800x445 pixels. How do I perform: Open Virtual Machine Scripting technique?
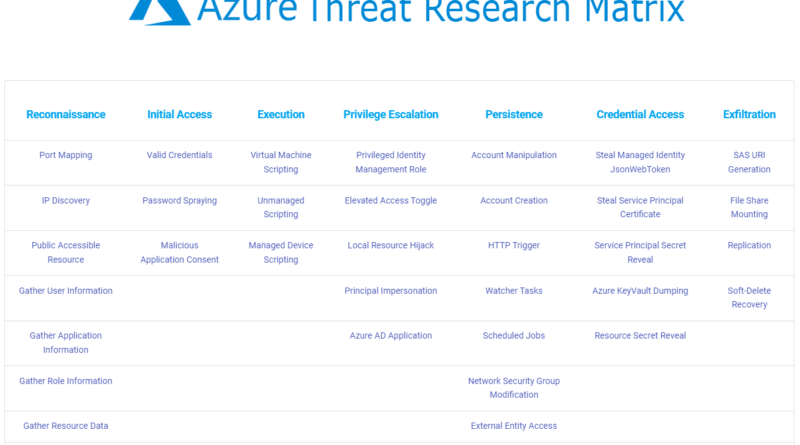281,162
